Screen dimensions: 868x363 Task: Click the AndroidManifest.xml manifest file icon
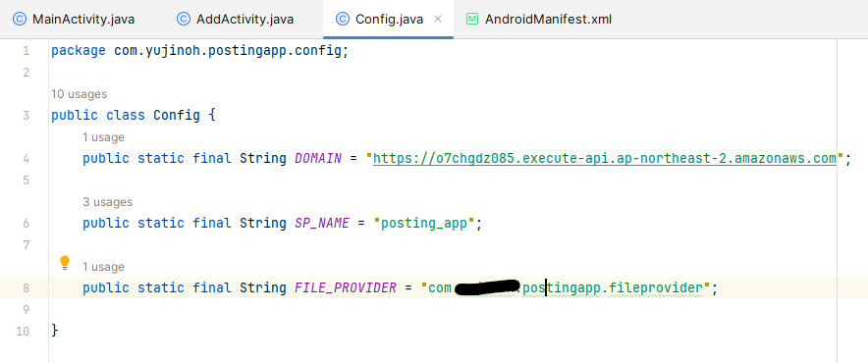point(472,20)
